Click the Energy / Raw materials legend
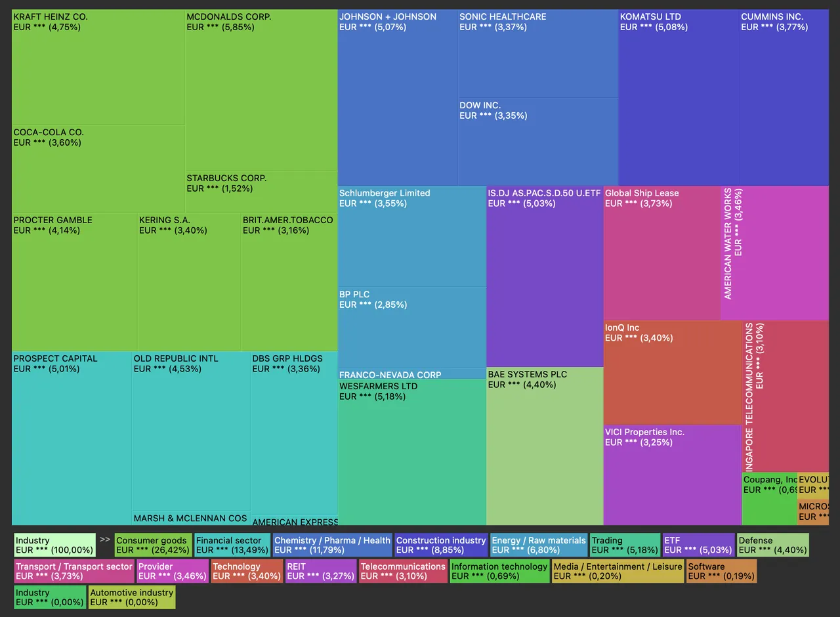 pyautogui.click(x=538, y=545)
